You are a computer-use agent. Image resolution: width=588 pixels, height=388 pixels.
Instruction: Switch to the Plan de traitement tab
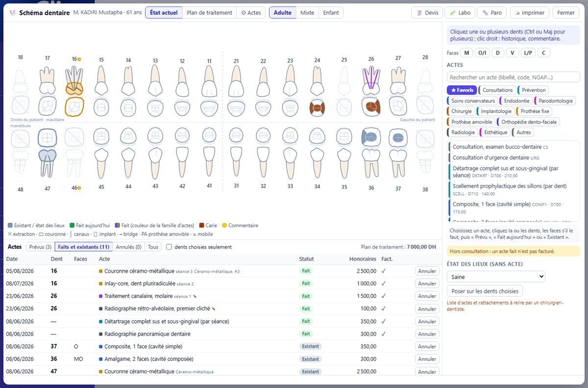(x=209, y=13)
